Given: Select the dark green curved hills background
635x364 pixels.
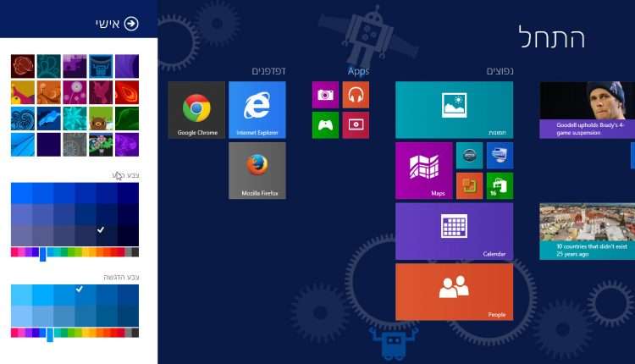Looking at the screenshot, I should [x=127, y=119].
